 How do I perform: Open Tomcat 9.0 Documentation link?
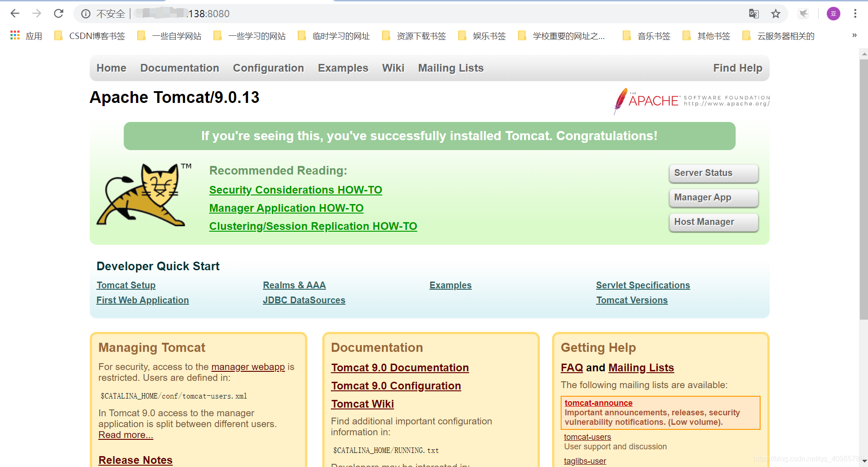pos(400,368)
